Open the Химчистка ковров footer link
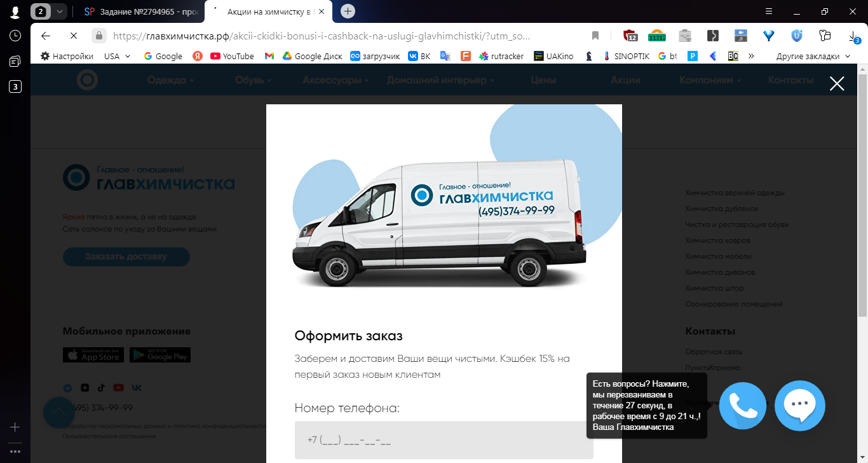The image size is (868, 463). 717,240
